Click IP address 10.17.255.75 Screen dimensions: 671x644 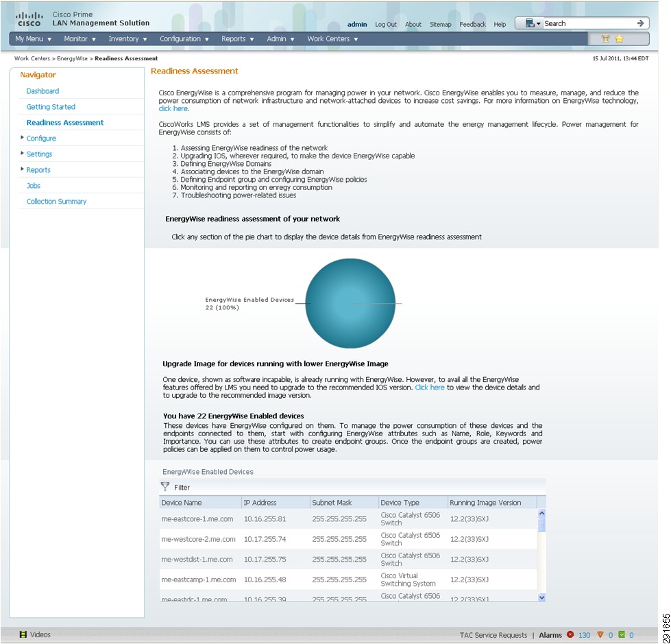[265, 559]
